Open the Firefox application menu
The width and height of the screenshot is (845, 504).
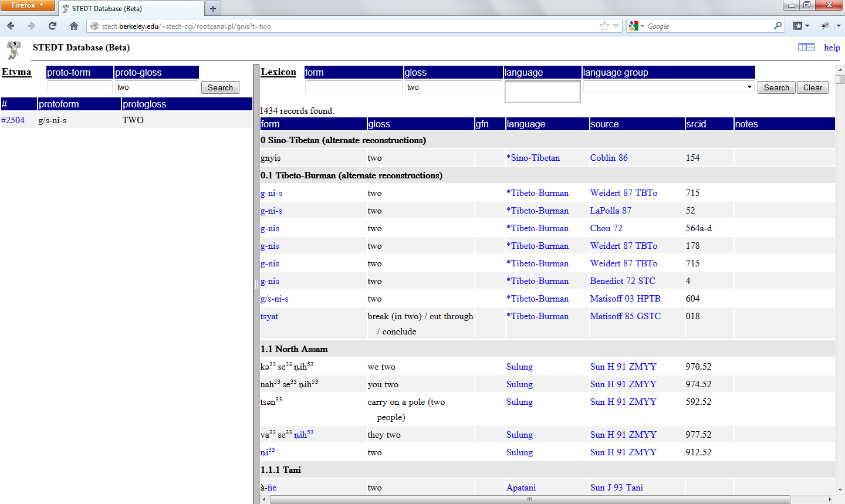coord(28,5)
